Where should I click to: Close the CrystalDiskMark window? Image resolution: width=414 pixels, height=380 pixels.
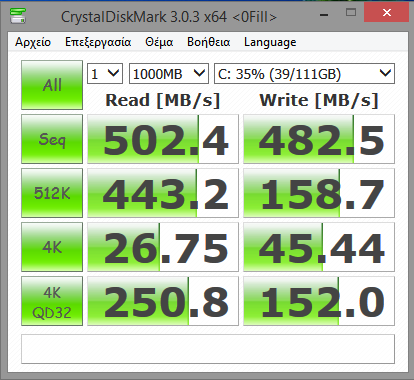point(387,13)
